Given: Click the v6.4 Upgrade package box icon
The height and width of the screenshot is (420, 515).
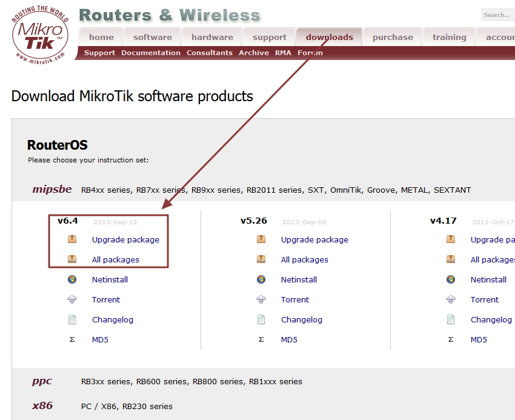Looking at the screenshot, I should pos(72,239).
